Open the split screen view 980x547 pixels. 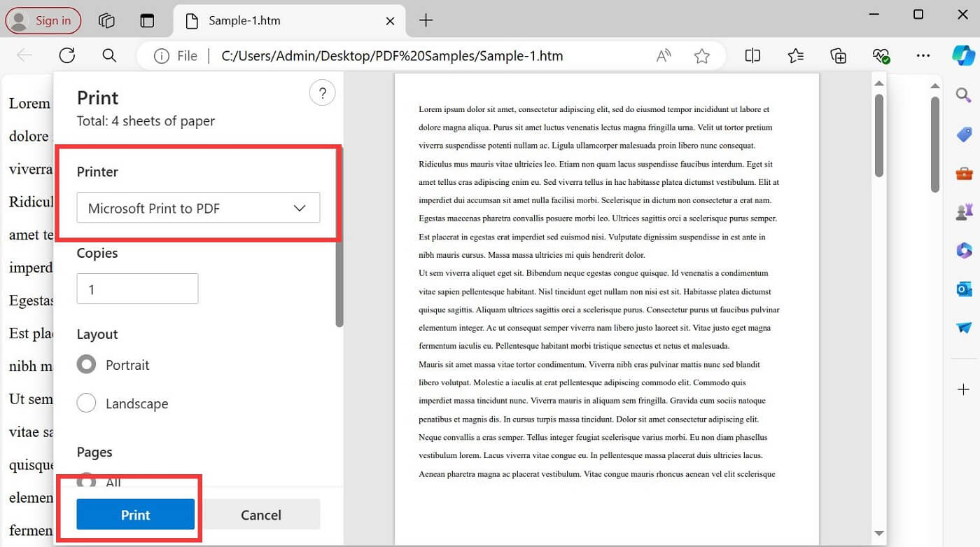752,55
